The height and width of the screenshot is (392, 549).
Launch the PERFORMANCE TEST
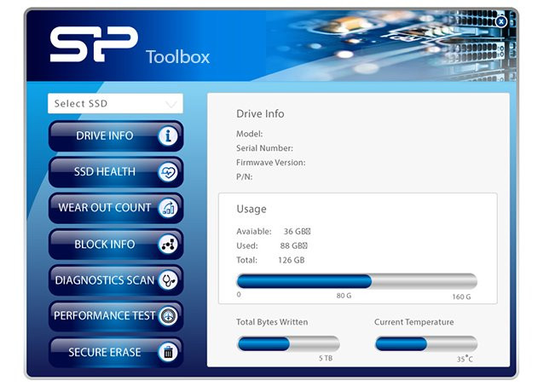point(116,316)
